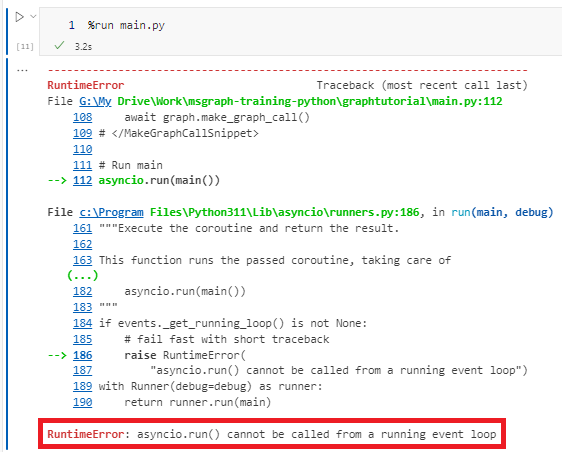
Task: Open the c:\Program runners.py file link
Action: (x=111, y=212)
